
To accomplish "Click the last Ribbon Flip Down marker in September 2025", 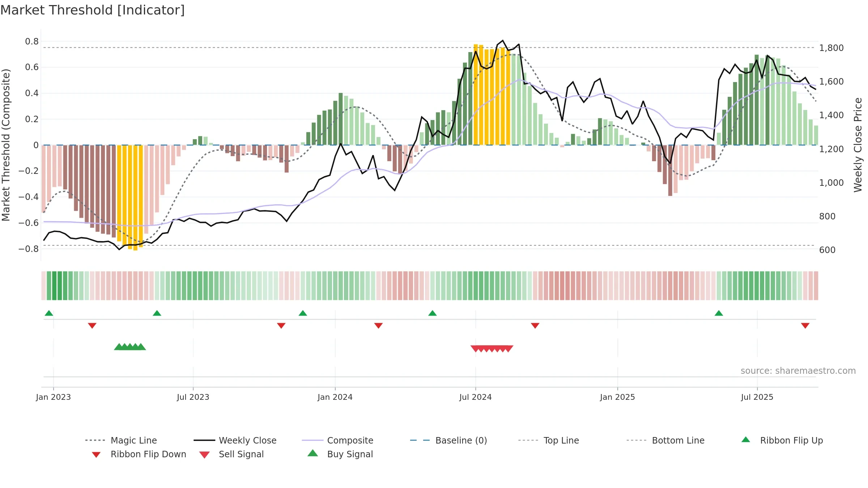I will tap(805, 326).
